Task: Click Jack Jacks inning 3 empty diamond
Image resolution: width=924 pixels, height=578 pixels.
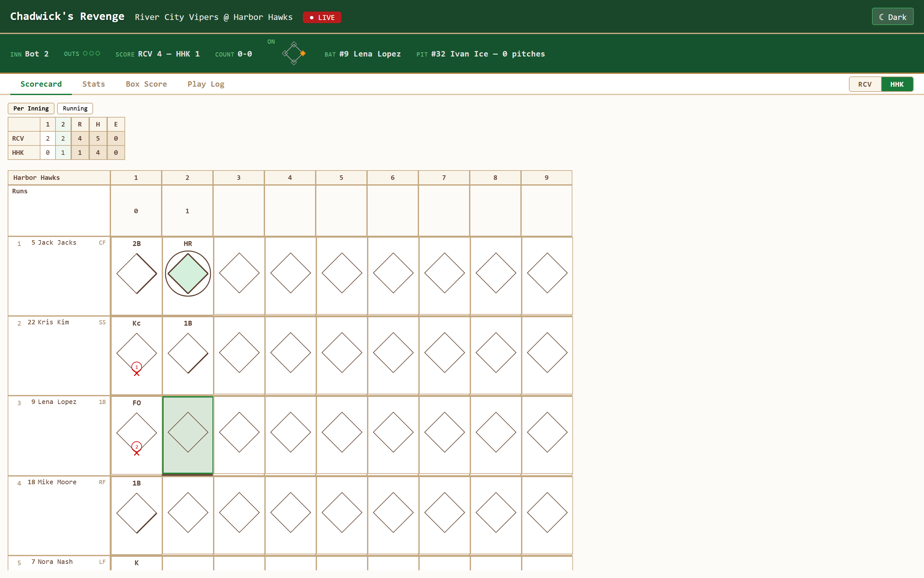Action: point(239,273)
